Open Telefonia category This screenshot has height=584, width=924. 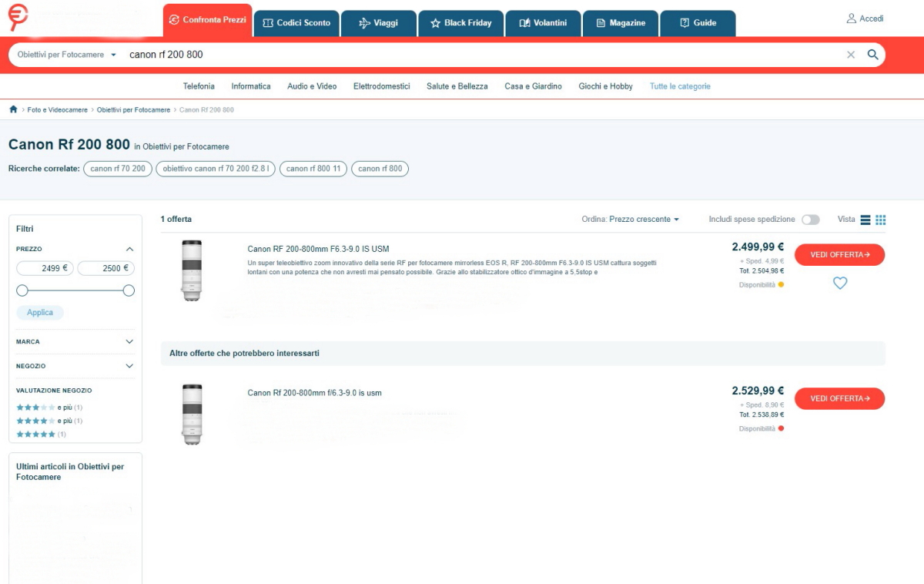[199, 86]
